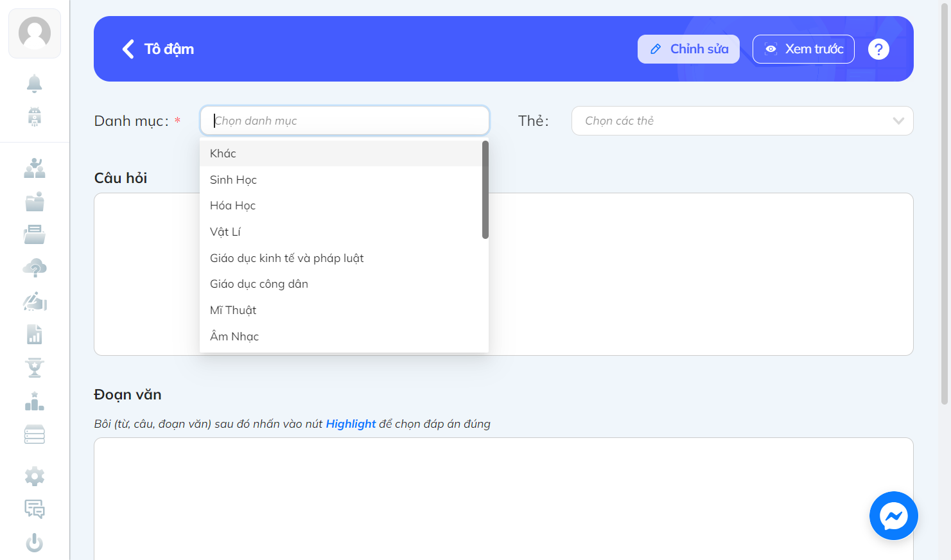Click inside the Đoạn văn text area

coord(503,498)
